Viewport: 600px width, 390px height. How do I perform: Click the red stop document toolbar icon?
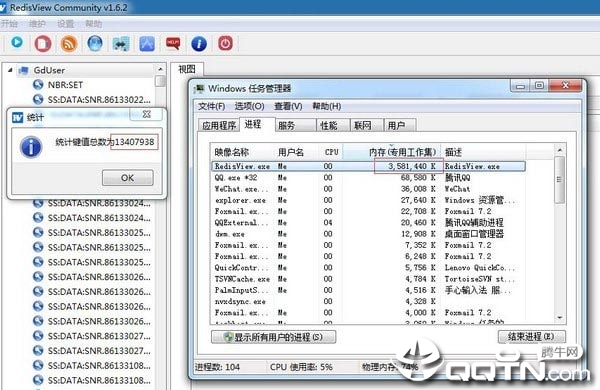(43, 43)
